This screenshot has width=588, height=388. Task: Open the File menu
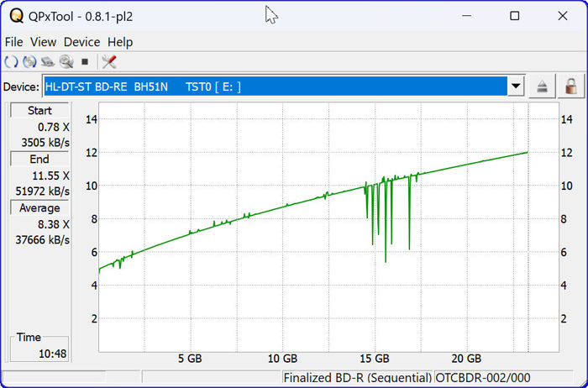click(x=13, y=42)
